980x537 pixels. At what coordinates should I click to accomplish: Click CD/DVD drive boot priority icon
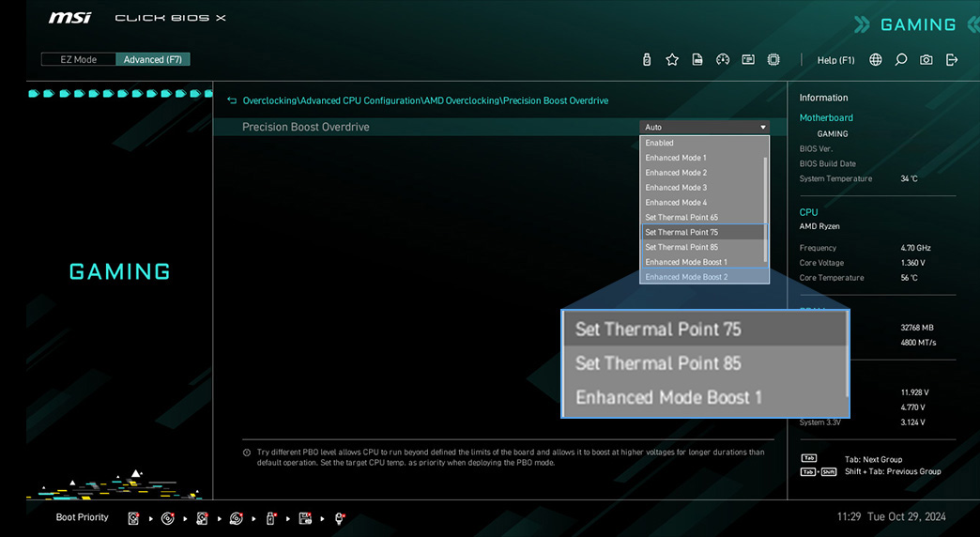pos(167,518)
